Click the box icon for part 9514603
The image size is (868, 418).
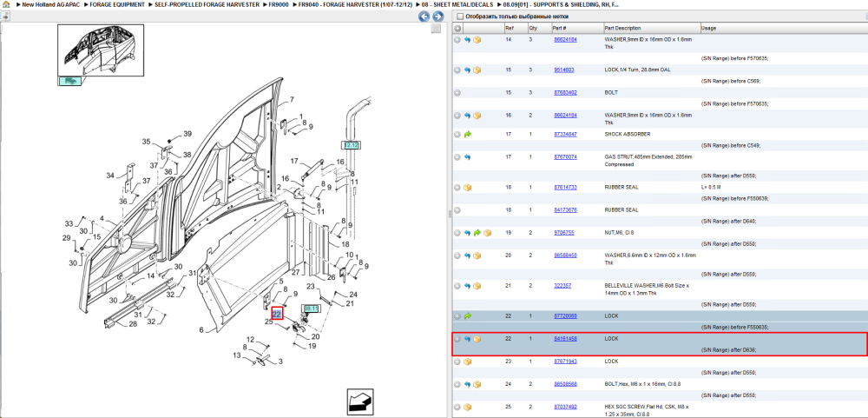[477, 70]
